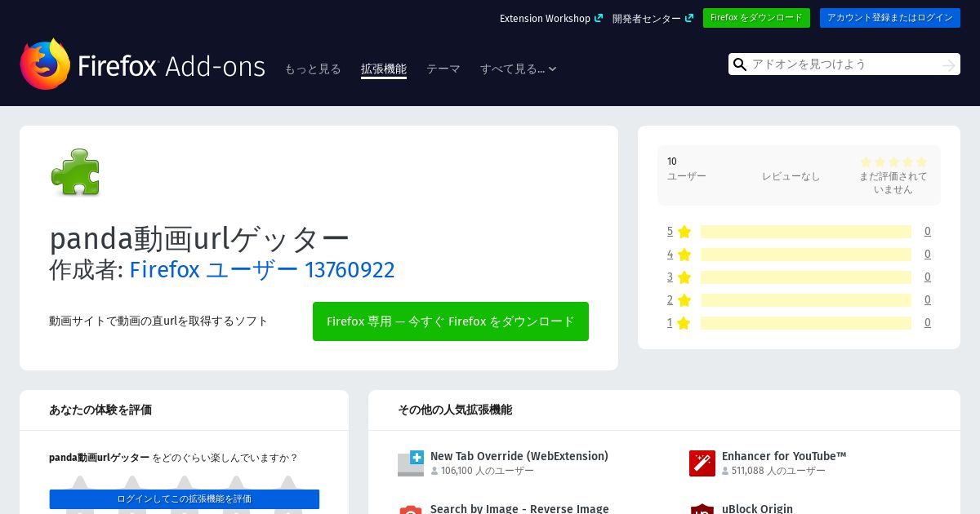
Task: Click the 5 star rating row link
Action: [x=679, y=232]
